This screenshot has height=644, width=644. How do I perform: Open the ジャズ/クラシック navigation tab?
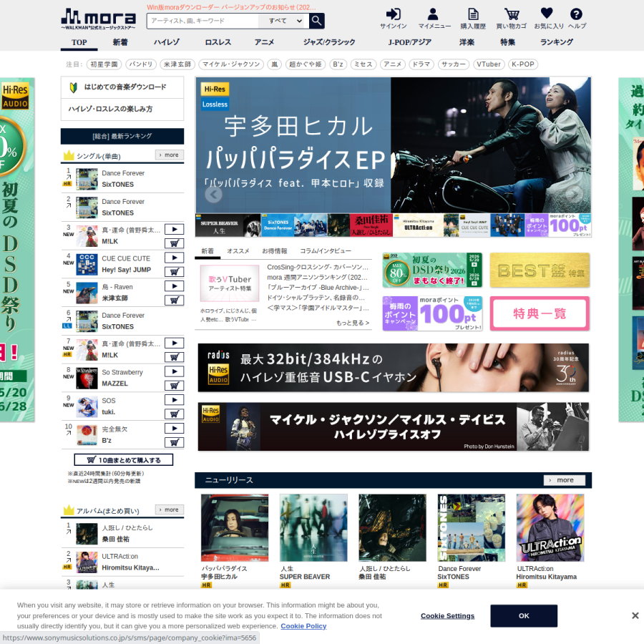[x=329, y=42]
